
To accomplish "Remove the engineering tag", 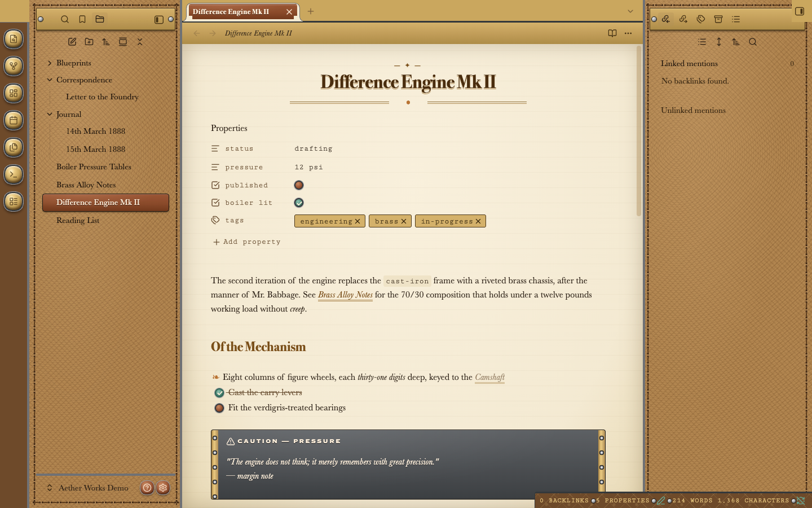I will tap(358, 221).
